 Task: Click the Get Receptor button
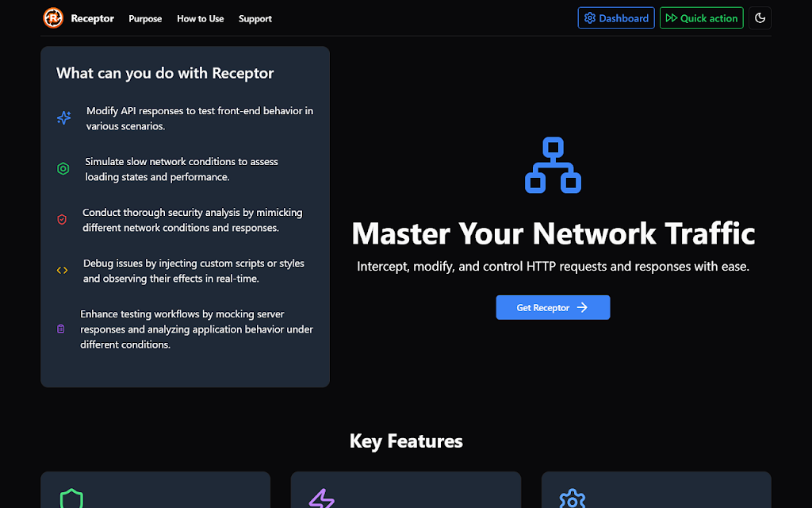[x=553, y=307]
